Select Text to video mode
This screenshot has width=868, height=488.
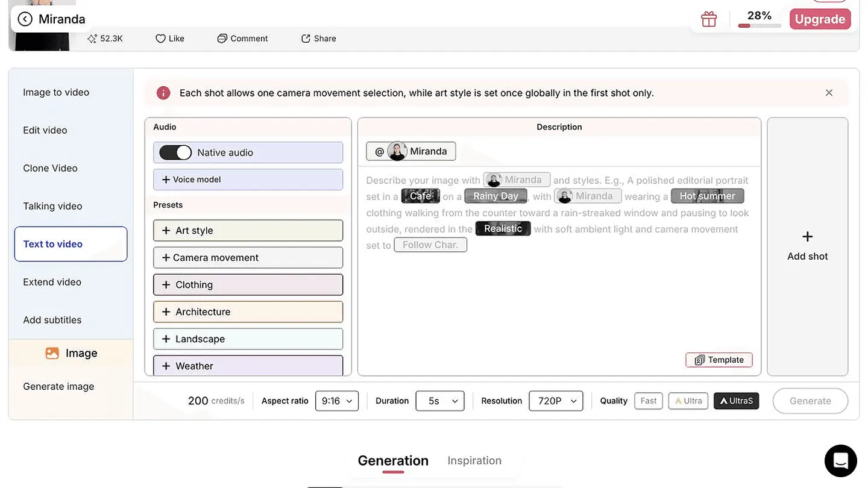[x=71, y=244]
